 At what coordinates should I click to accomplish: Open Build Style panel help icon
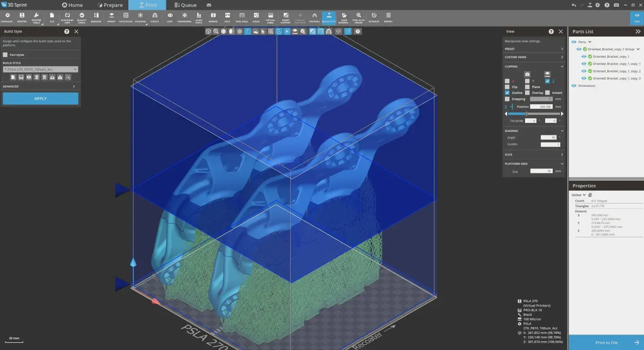click(x=67, y=32)
